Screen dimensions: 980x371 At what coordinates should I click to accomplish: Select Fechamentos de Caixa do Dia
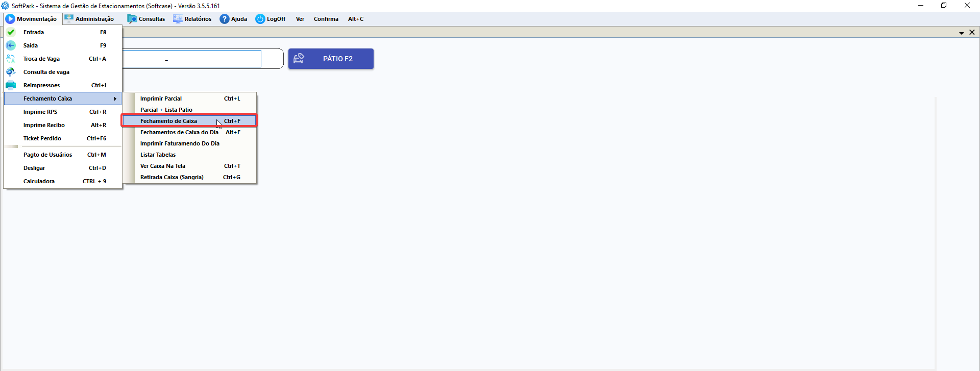click(x=189, y=132)
